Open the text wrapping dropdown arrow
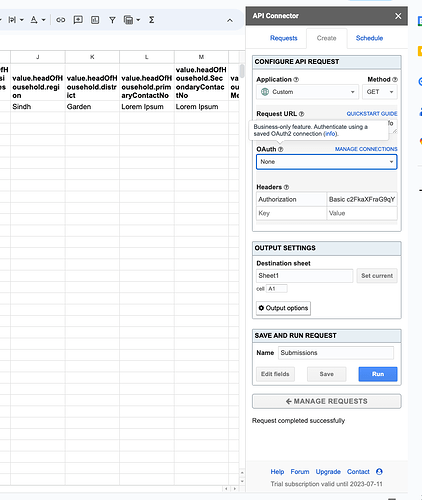Screen dimensions: 422x500 22,20
